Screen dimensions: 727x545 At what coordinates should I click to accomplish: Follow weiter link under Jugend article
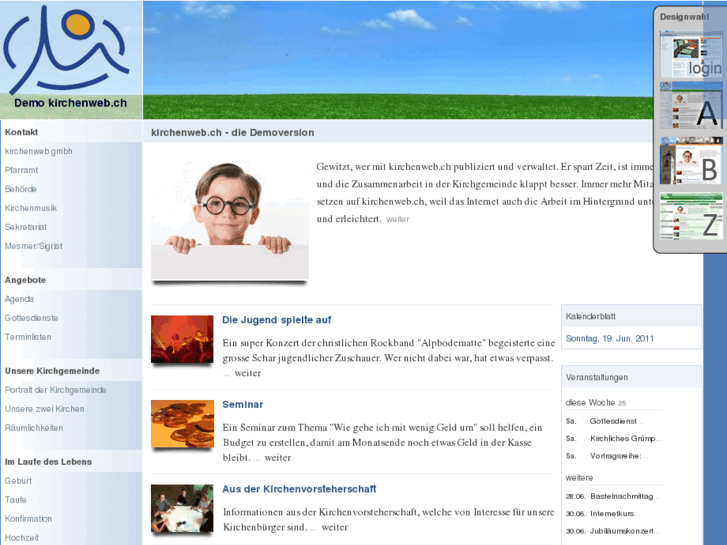point(248,373)
